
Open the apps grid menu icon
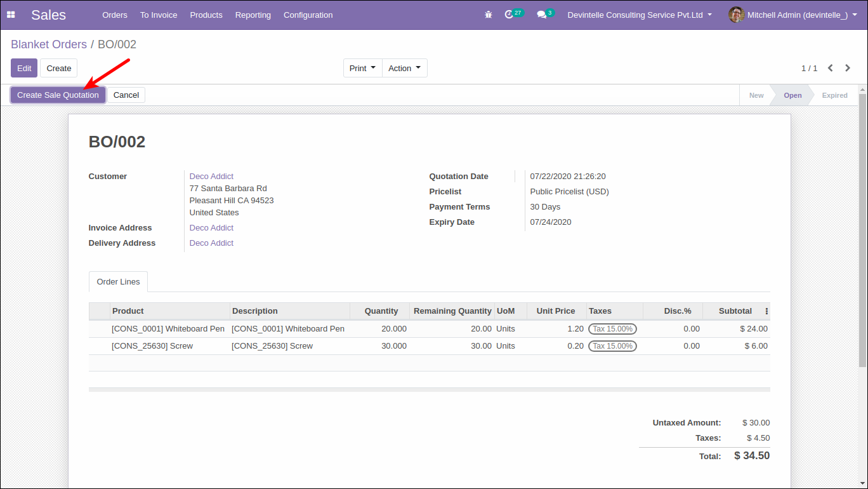(11, 15)
